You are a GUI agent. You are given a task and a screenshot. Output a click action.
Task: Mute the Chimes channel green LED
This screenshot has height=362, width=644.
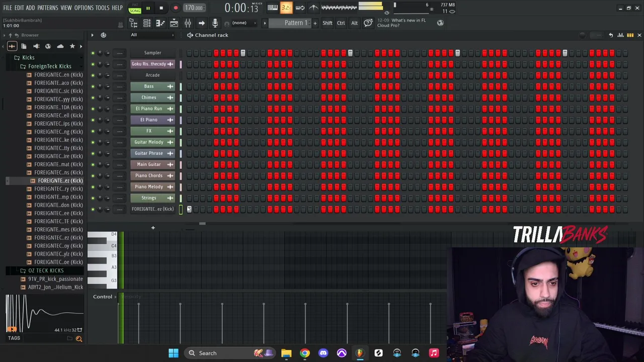click(x=93, y=98)
